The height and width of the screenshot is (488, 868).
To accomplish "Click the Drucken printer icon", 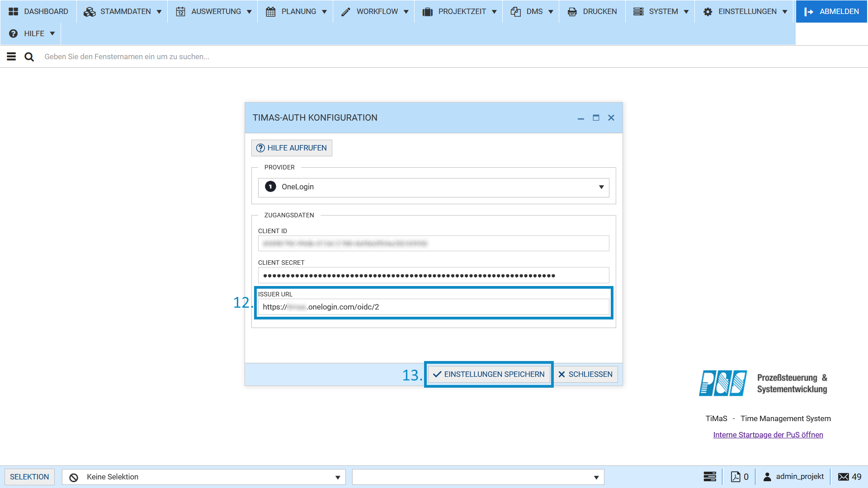I will (572, 12).
